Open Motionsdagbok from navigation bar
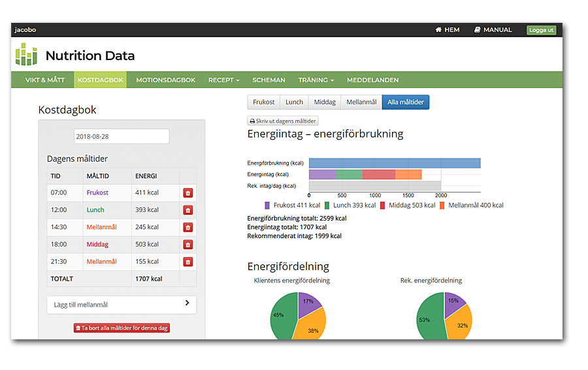Image resolution: width=588 pixels, height=370 pixels. (x=165, y=80)
